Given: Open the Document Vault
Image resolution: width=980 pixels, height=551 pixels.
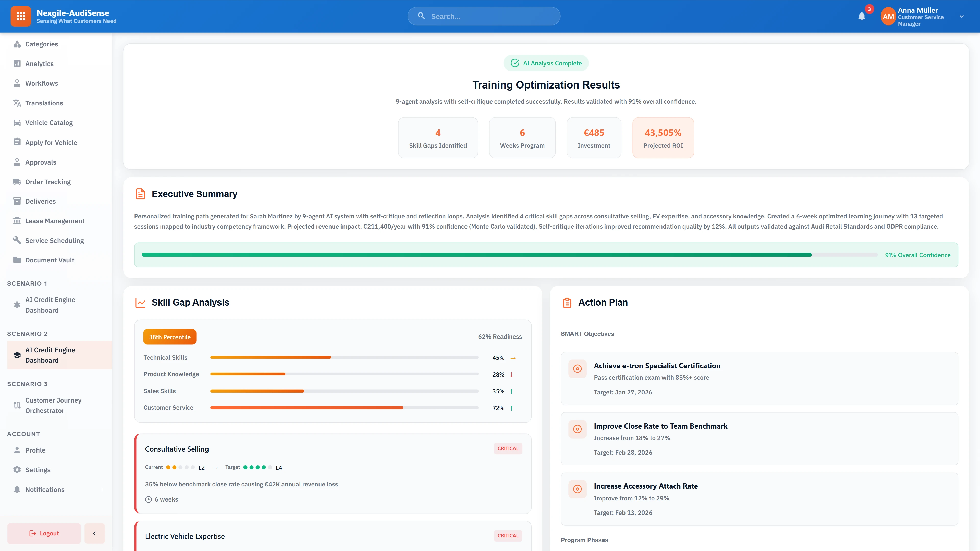Looking at the screenshot, I should (x=50, y=260).
